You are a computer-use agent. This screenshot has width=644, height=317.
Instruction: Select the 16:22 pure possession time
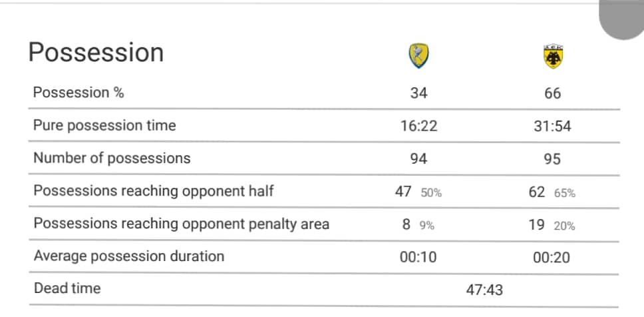418,126
